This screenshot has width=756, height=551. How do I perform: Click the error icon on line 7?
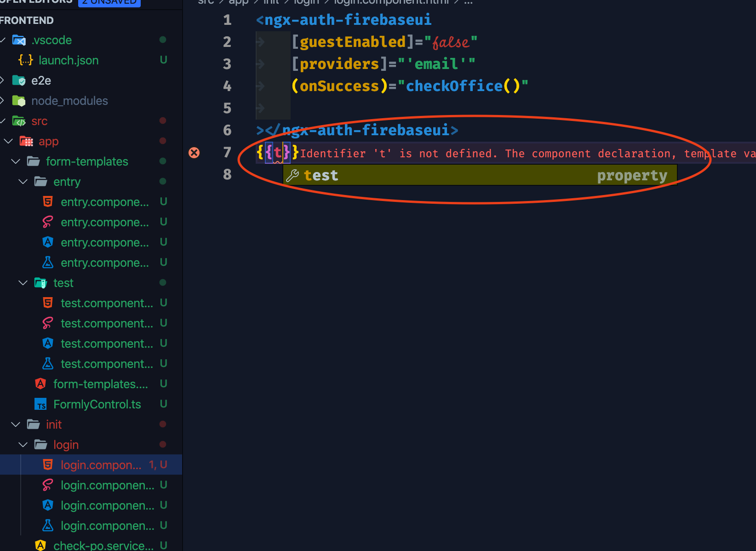[194, 153]
